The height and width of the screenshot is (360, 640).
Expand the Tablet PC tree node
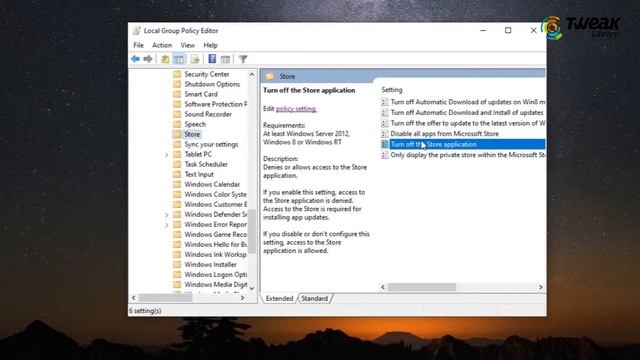click(x=167, y=155)
